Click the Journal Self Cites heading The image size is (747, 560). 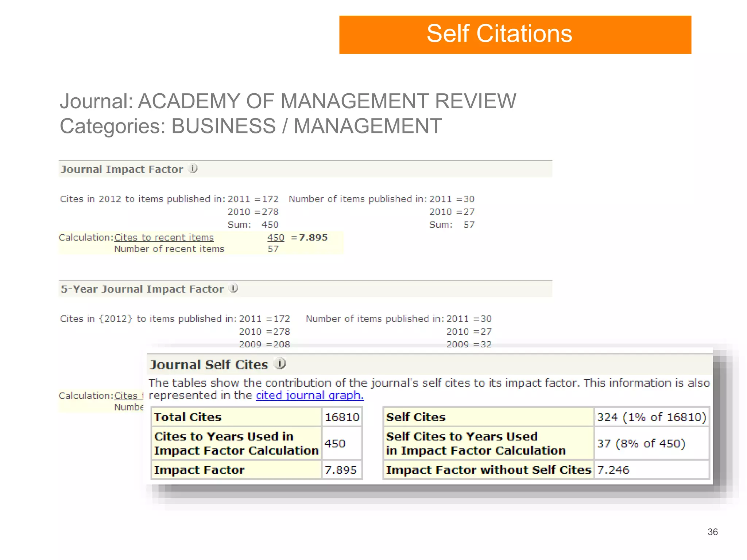click(x=209, y=365)
